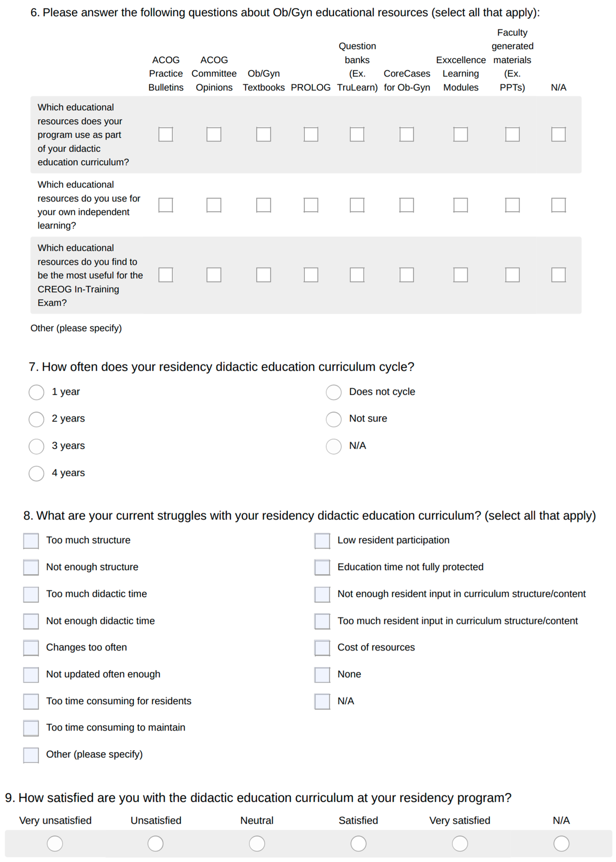Image resolution: width=616 pixels, height=862 pixels.
Task: Select the '1 year' curriculum cycle option
Action: [36, 392]
